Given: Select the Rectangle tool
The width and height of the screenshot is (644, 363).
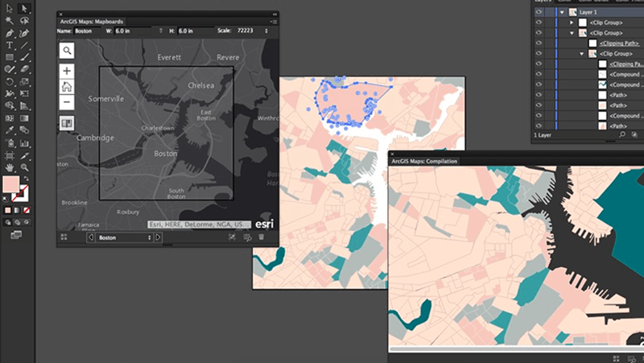Looking at the screenshot, I should point(9,57).
